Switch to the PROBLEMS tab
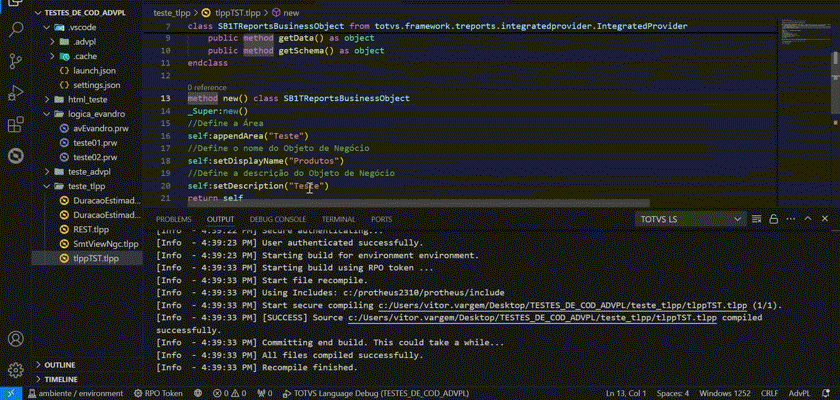The image size is (840, 400). coord(174,219)
